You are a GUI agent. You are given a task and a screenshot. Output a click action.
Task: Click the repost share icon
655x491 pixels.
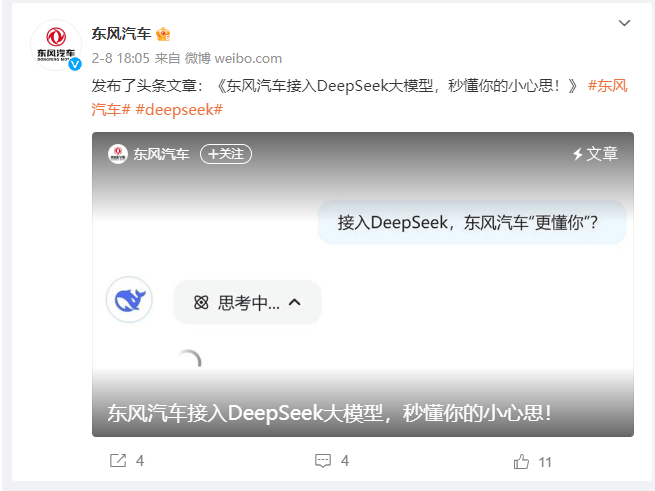coord(118,460)
